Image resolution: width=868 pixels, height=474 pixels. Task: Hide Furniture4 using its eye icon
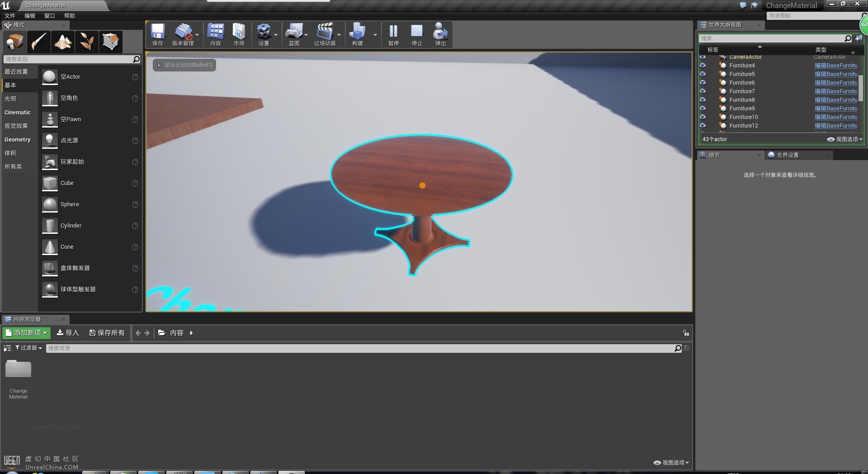(703, 66)
